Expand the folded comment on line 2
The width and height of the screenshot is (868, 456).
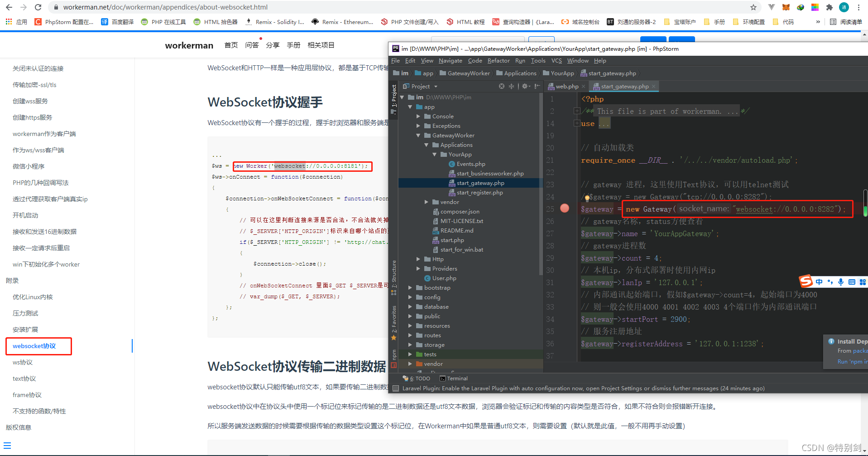(577, 111)
